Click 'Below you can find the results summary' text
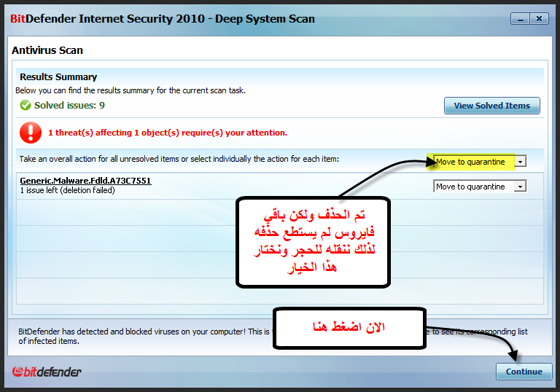This screenshot has width=560, height=392. (131, 90)
